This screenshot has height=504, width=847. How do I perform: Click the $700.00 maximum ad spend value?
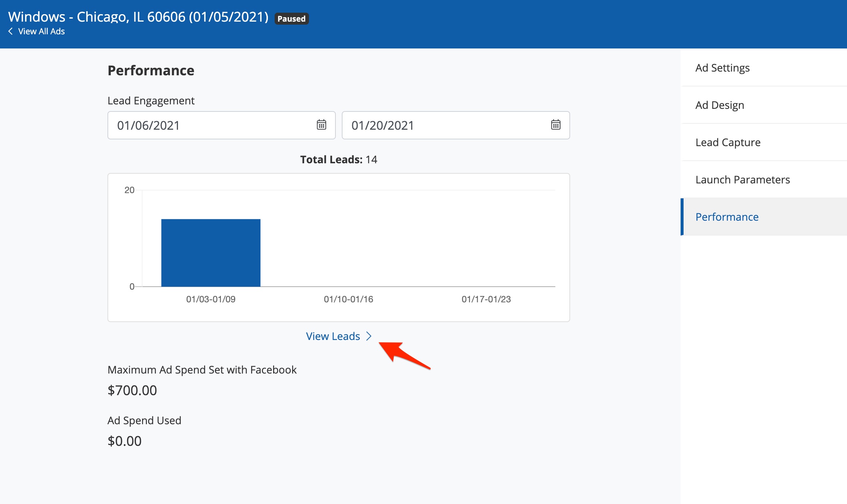click(x=132, y=390)
